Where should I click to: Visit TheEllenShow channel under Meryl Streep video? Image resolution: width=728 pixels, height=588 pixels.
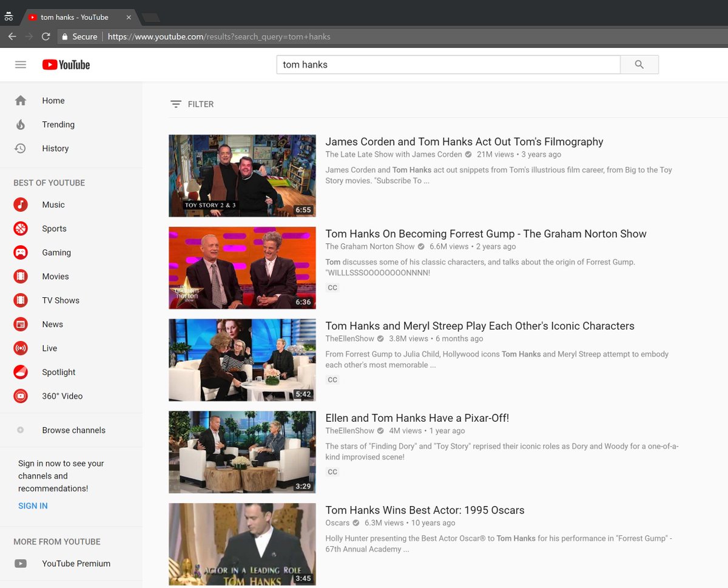pos(350,339)
